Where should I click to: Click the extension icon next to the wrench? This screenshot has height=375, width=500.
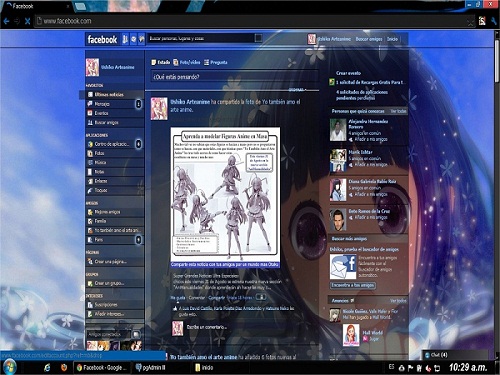[x=482, y=21]
